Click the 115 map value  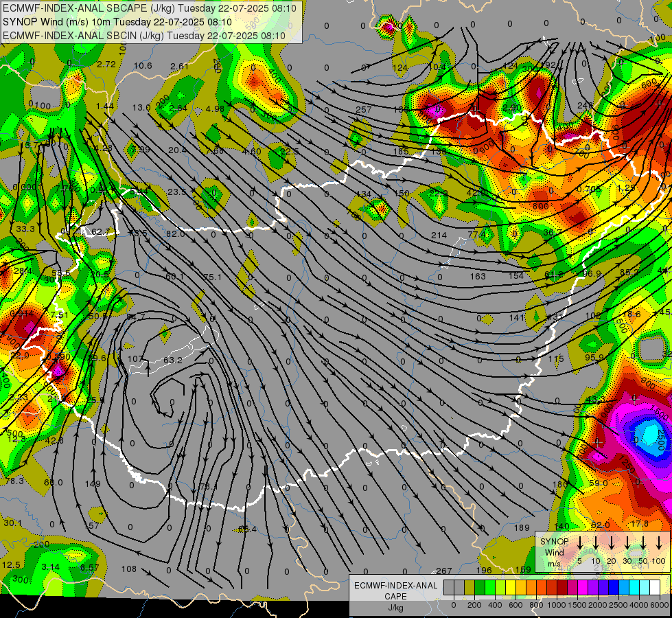tap(556, 359)
